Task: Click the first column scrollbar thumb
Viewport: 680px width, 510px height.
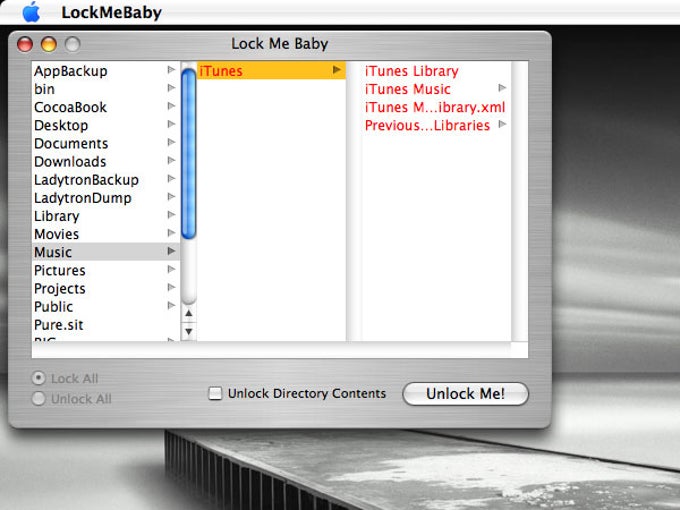Action: (189, 154)
